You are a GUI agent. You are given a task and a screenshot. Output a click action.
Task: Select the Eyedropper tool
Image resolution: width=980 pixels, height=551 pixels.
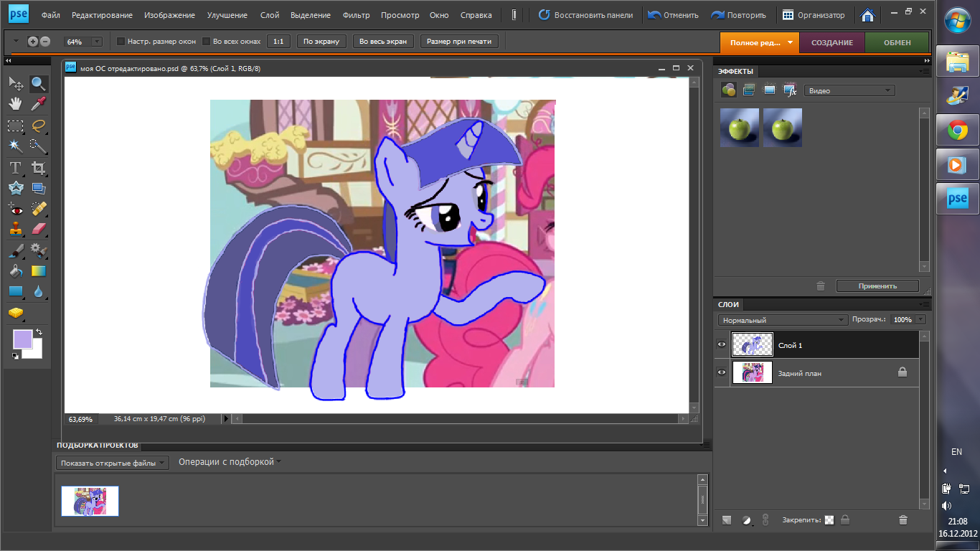pyautogui.click(x=39, y=105)
